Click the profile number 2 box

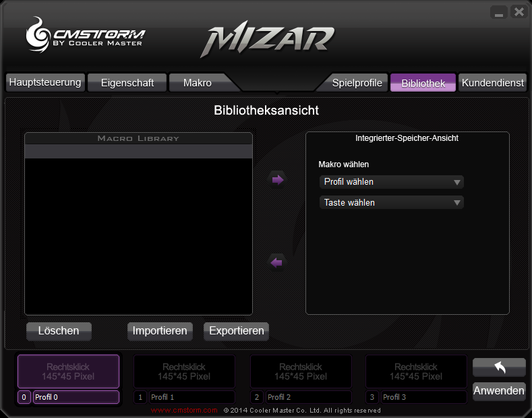(257, 397)
